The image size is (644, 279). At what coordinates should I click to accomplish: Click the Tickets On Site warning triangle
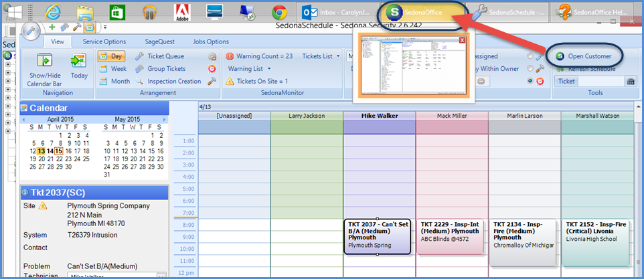[x=230, y=81]
